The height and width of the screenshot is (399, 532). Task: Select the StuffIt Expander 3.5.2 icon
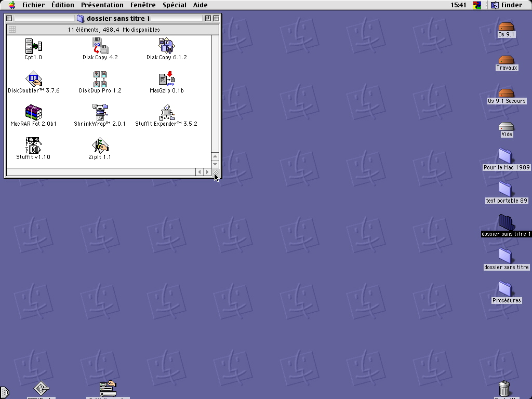166,112
